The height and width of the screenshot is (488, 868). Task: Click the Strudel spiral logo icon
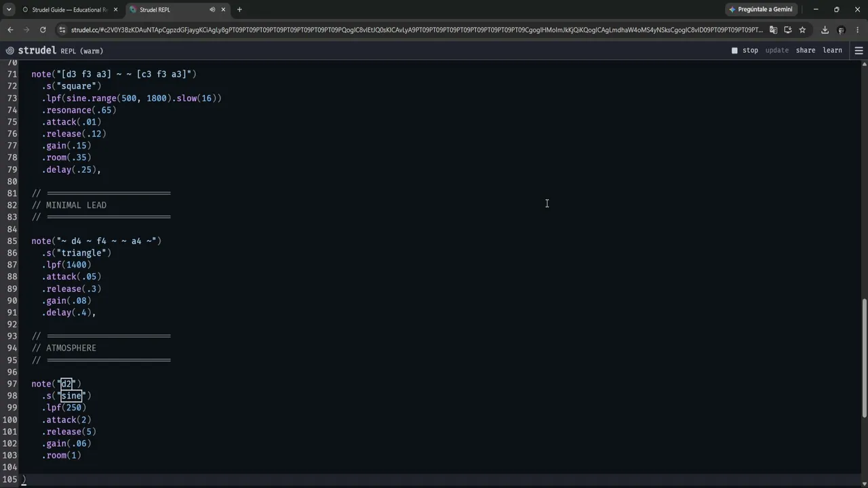[x=9, y=51]
